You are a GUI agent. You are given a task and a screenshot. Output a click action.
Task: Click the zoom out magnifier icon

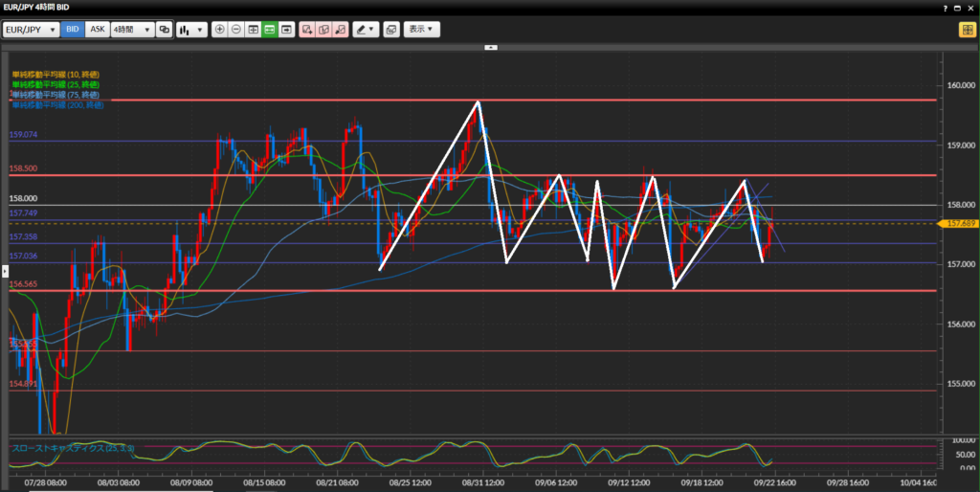click(x=236, y=30)
